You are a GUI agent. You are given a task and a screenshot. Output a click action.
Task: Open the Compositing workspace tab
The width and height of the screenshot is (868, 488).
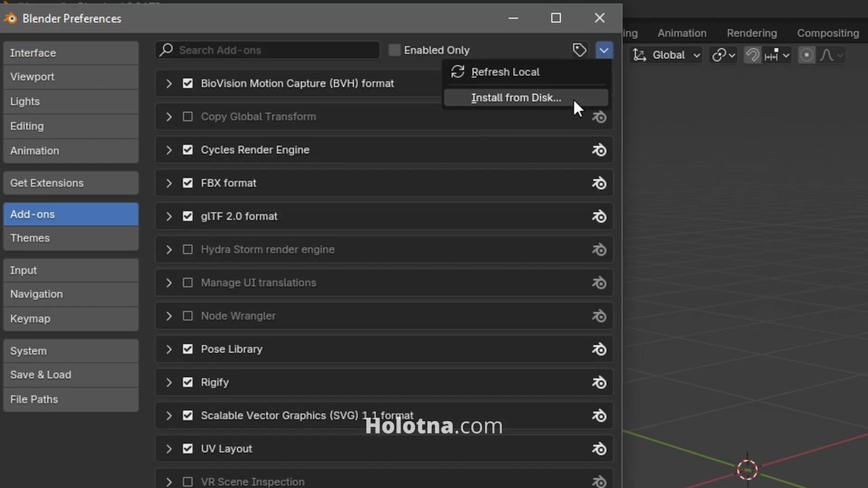point(827,33)
